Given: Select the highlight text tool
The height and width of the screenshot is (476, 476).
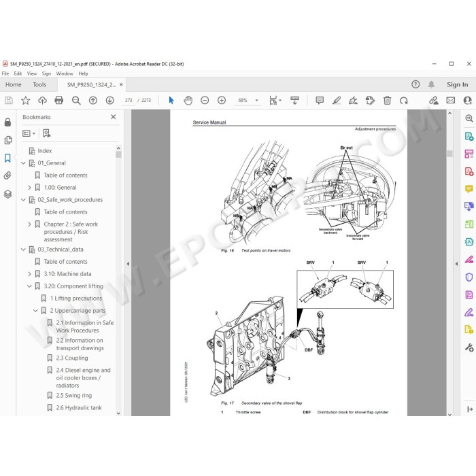Looking at the screenshot, I should click(337, 100).
